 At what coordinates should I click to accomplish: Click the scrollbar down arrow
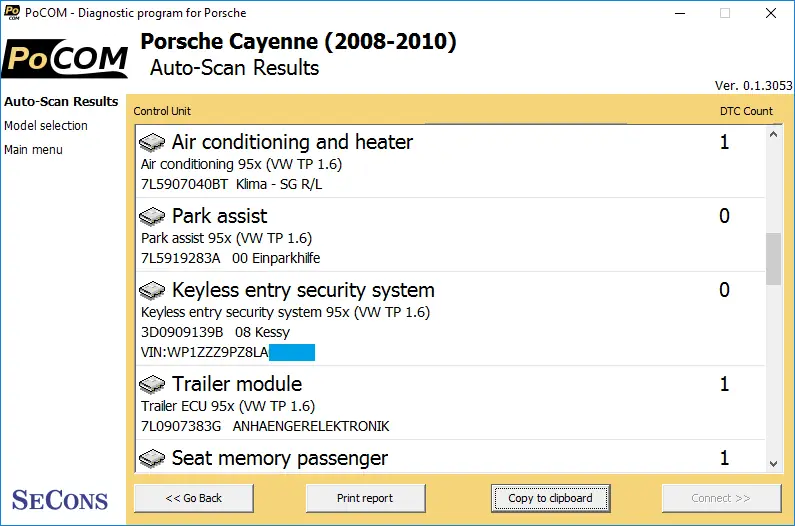773,464
